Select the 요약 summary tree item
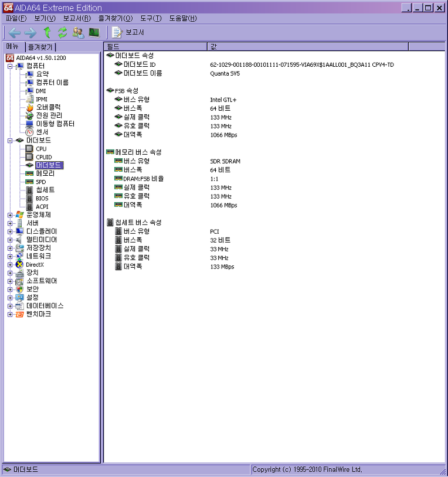448x477 pixels. coord(42,74)
